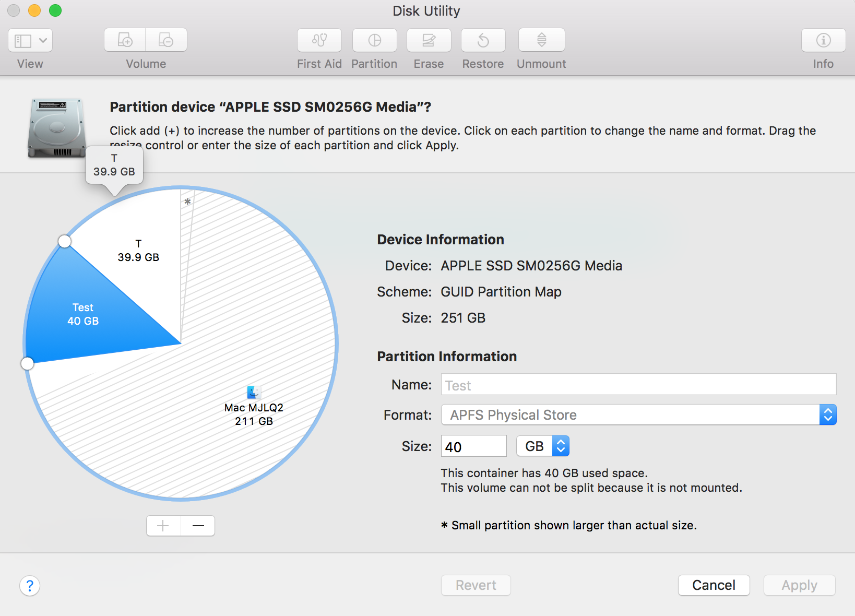Click the Restore toolbar icon

[483, 40]
